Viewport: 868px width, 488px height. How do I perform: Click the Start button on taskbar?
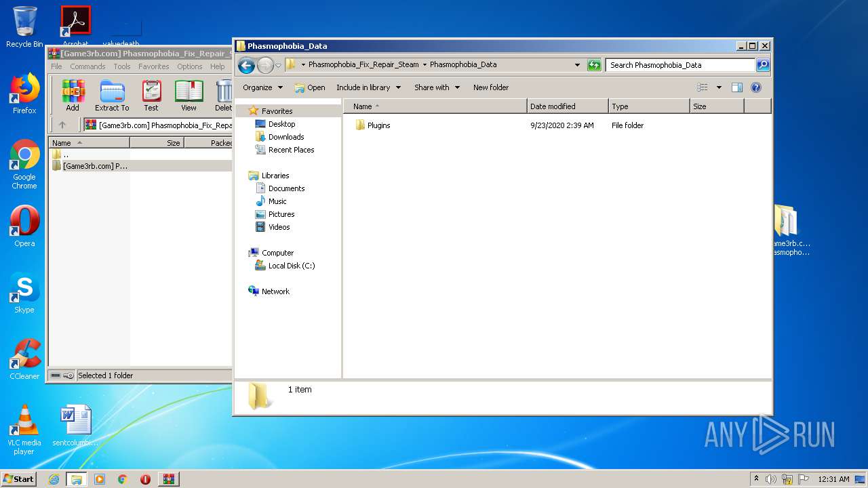pos(18,479)
